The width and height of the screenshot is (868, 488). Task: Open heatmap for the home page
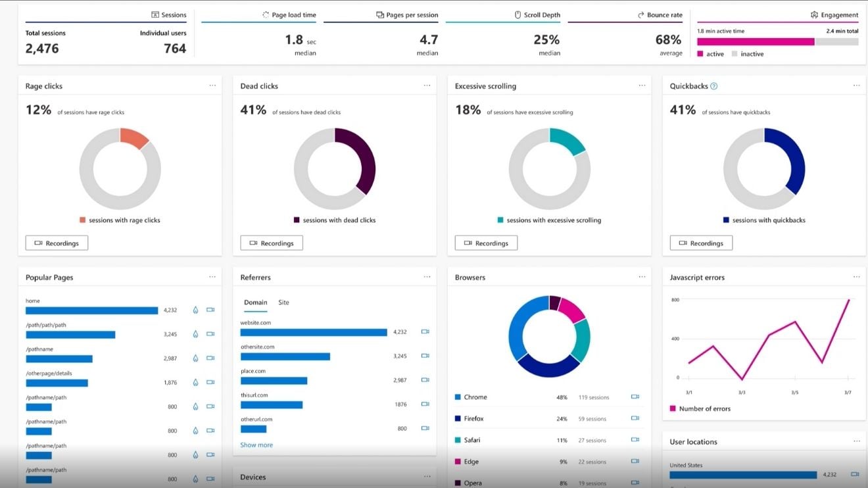(195, 310)
